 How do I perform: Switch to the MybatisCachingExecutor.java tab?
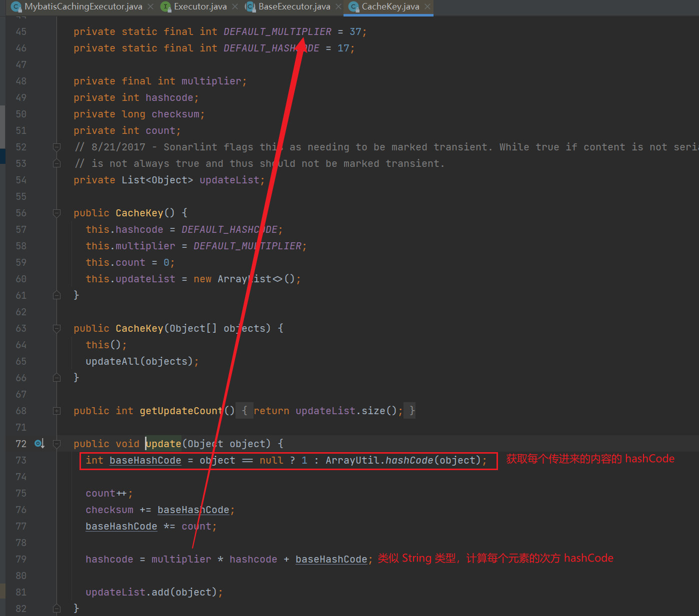tap(83, 7)
